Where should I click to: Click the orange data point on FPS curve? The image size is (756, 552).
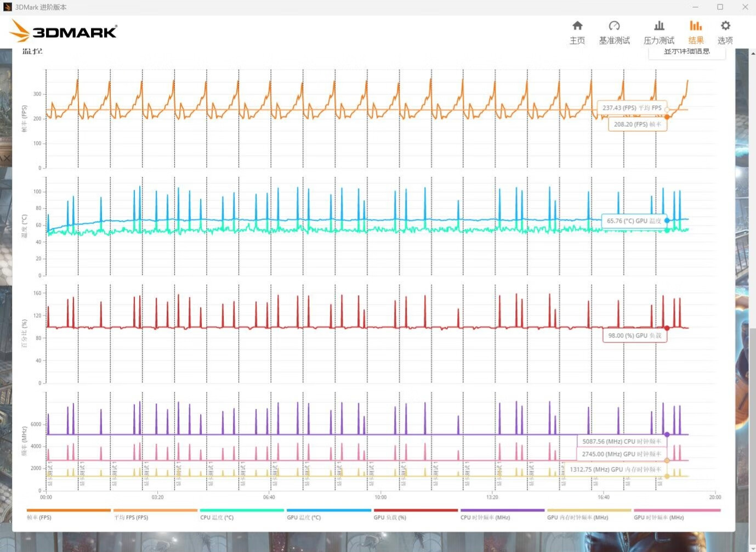(x=667, y=117)
